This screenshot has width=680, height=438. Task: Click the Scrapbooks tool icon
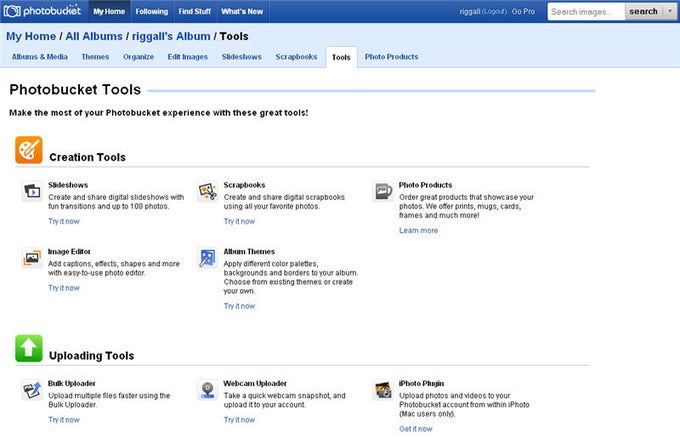pyautogui.click(x=208, y=191)
